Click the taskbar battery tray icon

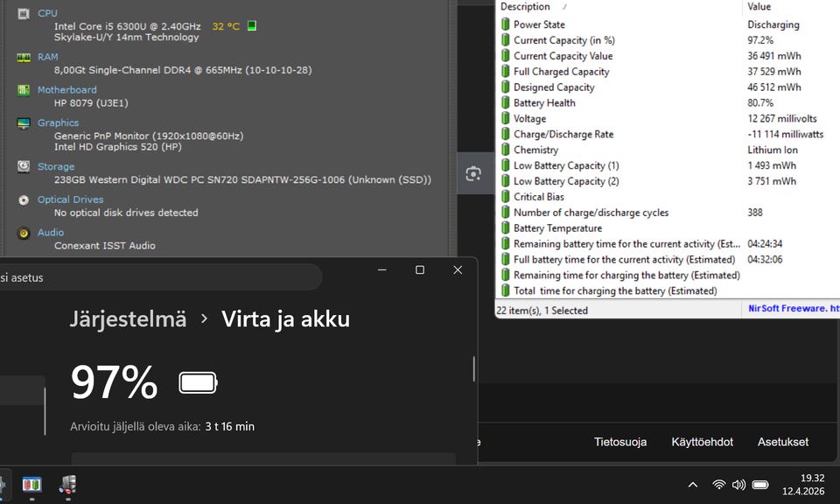[760, 485]
